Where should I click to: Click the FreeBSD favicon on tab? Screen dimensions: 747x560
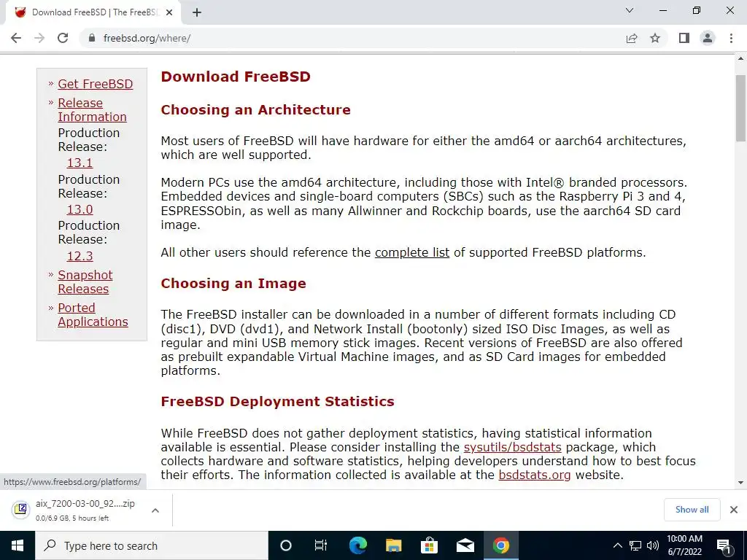pyautogui.click(x=20, y=12)
